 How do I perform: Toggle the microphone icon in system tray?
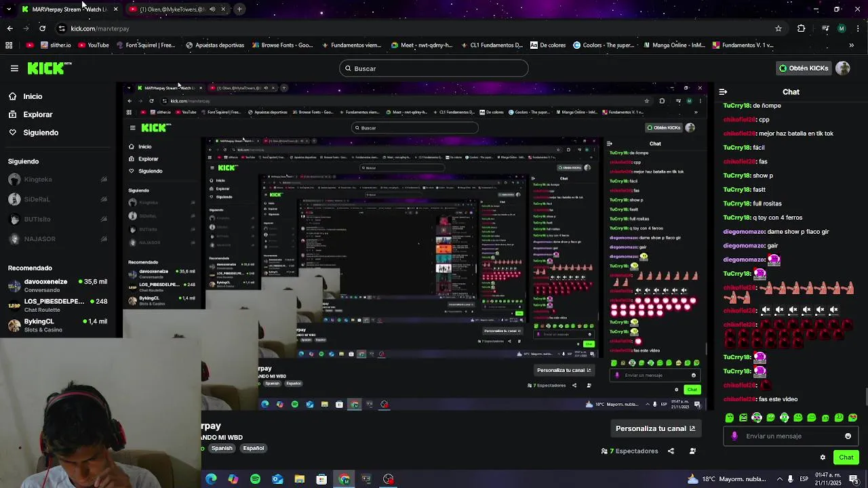point(790,479)
